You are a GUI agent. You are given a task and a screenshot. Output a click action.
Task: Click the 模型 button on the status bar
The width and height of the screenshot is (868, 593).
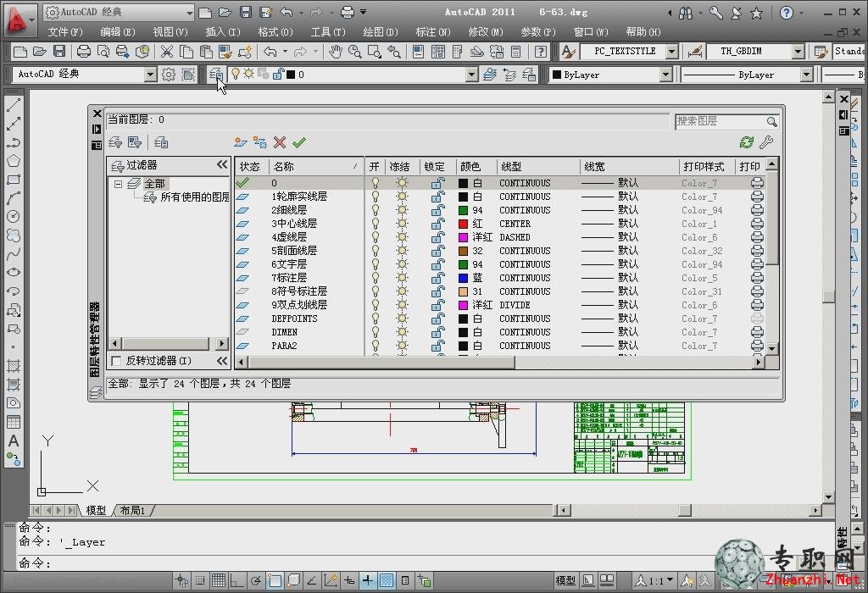pyautogui.click(x=565, y=580)
